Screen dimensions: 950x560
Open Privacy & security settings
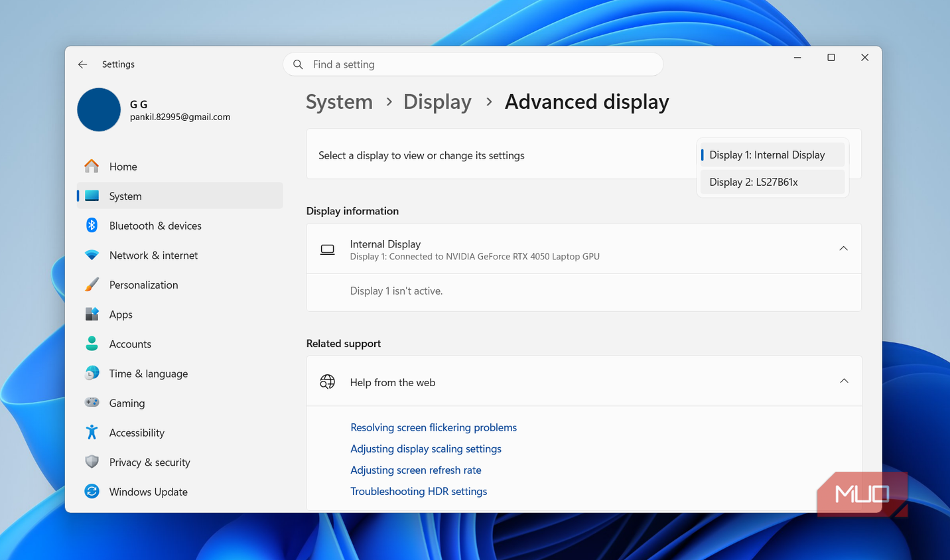tap(180, 462)
